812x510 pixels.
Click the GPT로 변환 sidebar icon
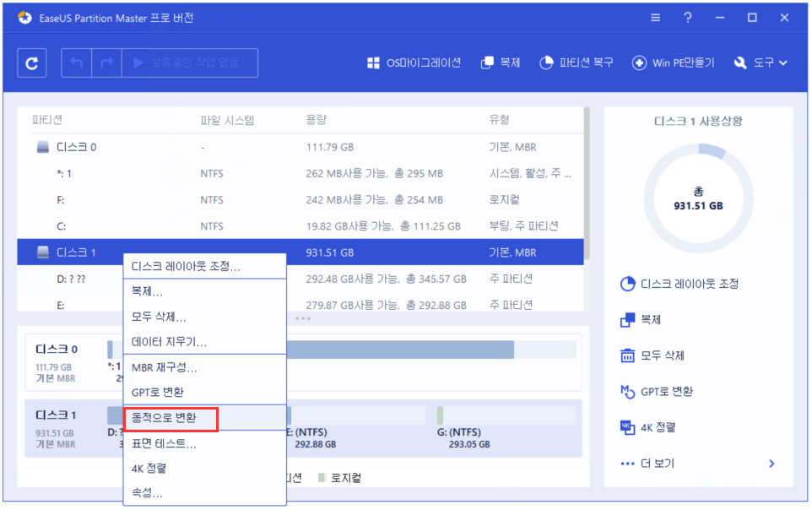coord(667,391)
